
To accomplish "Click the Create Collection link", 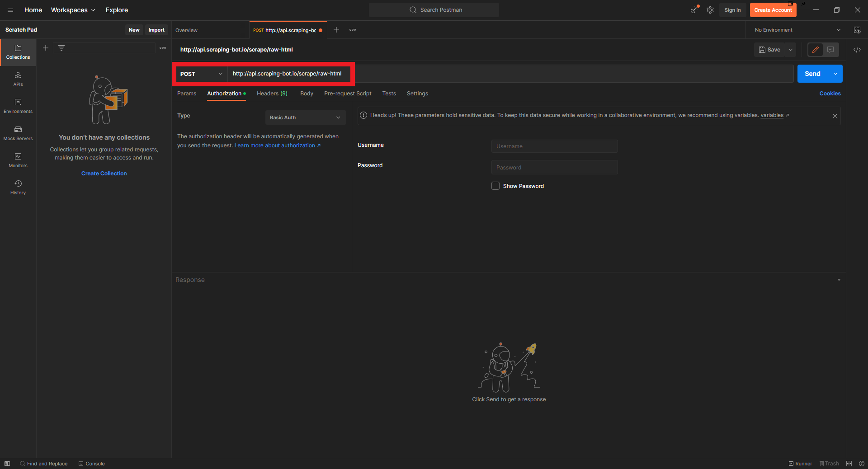I will click(104, 174).
